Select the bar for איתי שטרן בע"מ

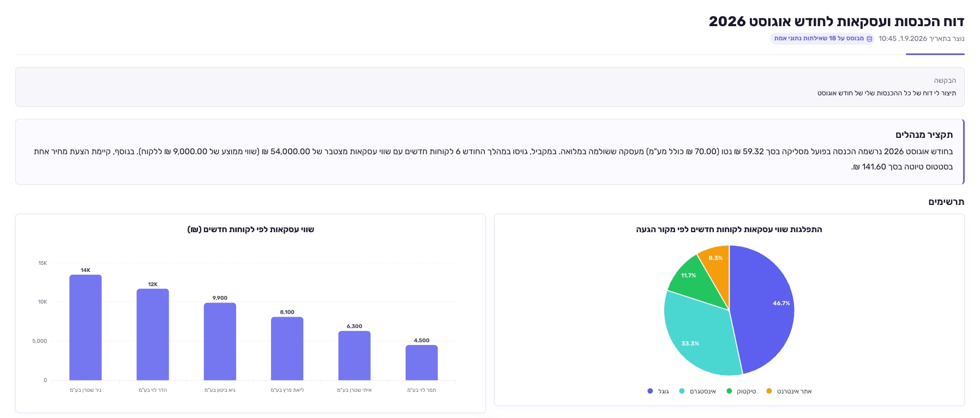click(x=354, y=356)
